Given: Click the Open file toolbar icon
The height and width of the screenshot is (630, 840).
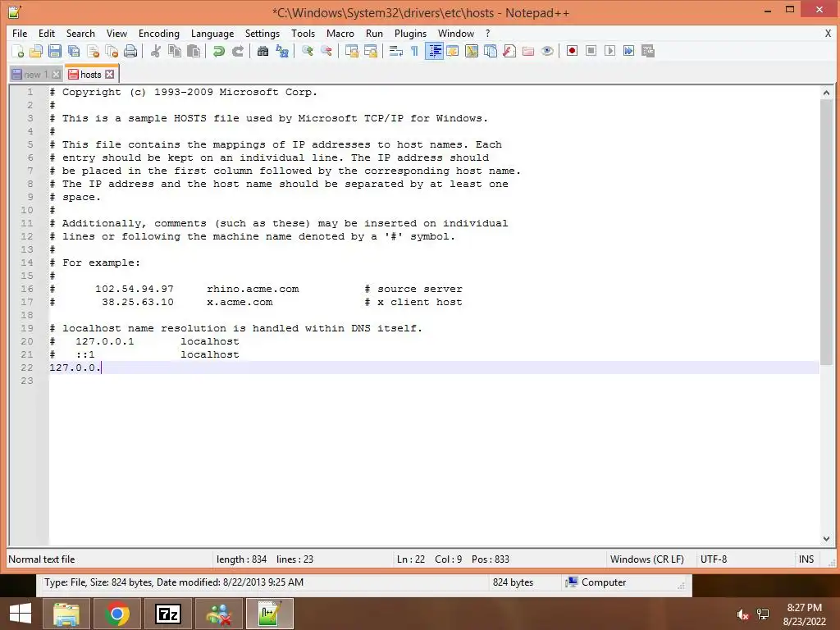Looking at the screenshot, I should (36, 51).
